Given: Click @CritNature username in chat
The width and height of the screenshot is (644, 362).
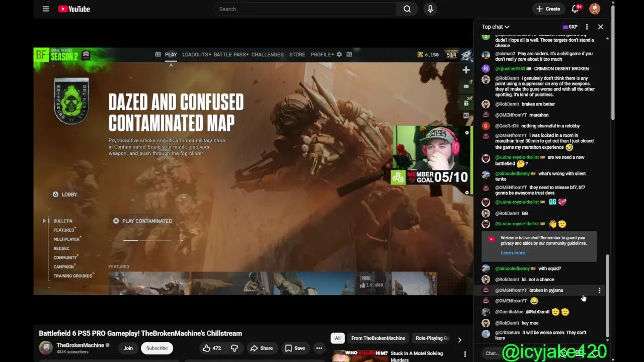Looking at the screenshot, I should (508, 333).
